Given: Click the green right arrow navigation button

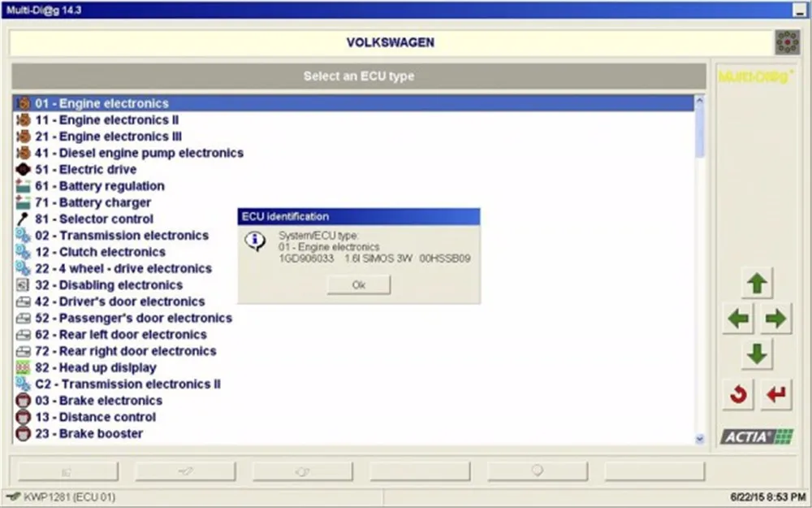Looking at the screenshot, I should pyautogui.click(x=775, y=319).
